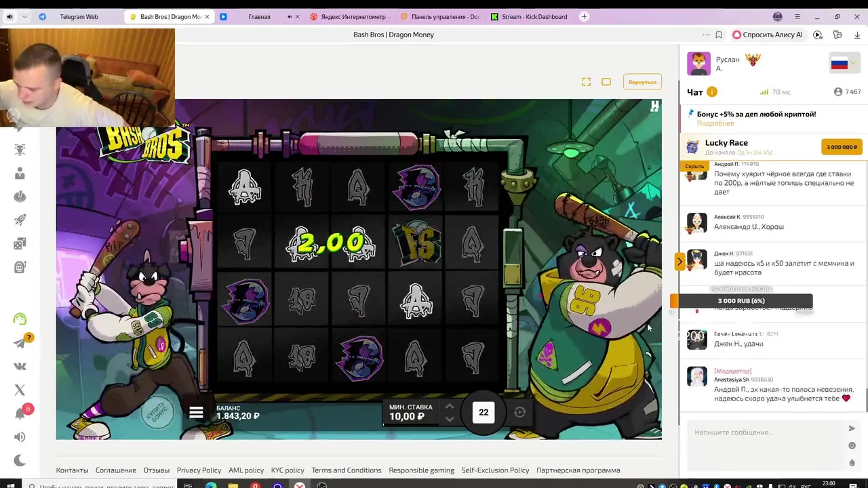Switch to the Главная browser tab
Image resolution: width=868 pixels, height=488 pixels.
[259, 17]
